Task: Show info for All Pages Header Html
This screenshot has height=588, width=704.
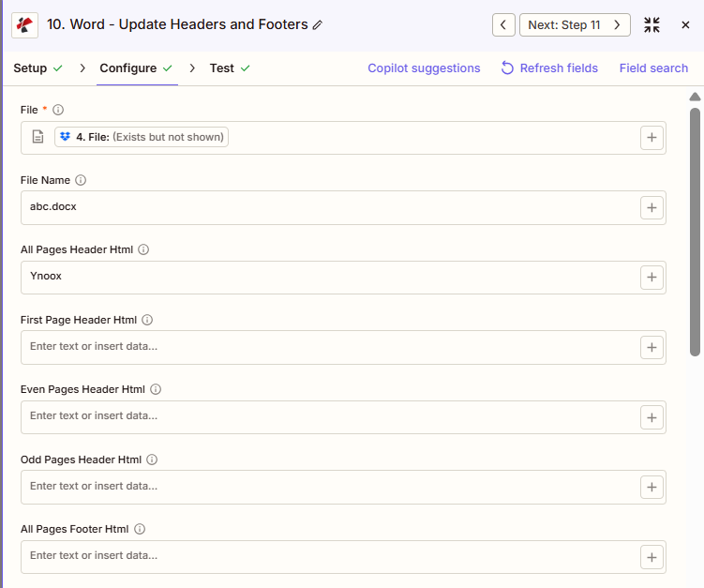Action: click(143, 249)
